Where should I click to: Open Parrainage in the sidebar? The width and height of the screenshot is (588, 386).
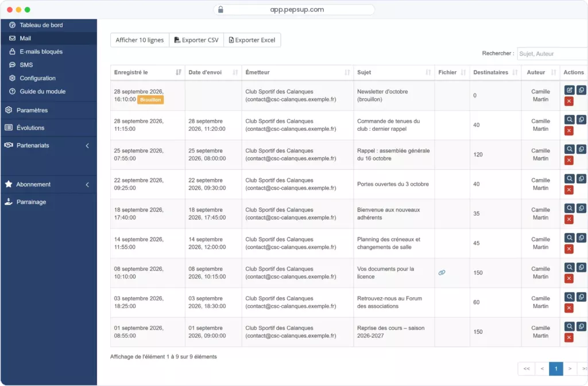[49, 202]
